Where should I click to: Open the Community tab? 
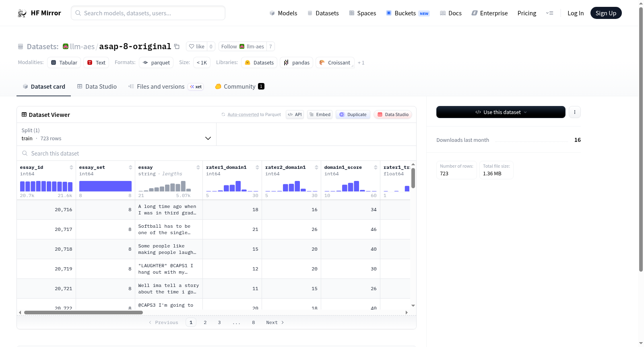click(239, 87)
